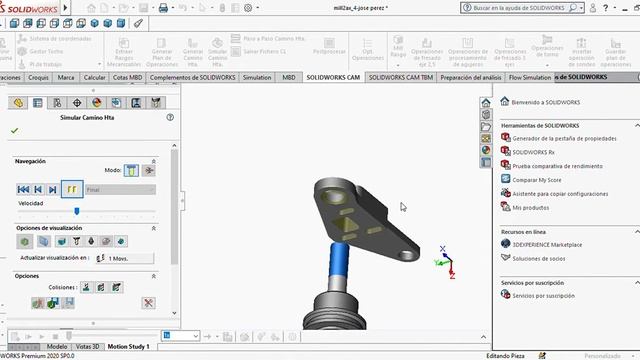
Task: Enable the second Colisiones collision check icon
Action: (x=101, y=287)
